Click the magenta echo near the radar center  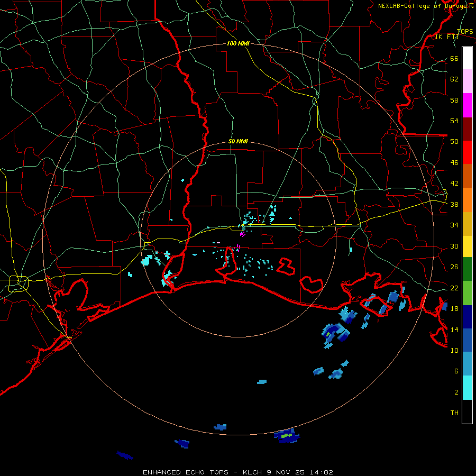(242, 234)
